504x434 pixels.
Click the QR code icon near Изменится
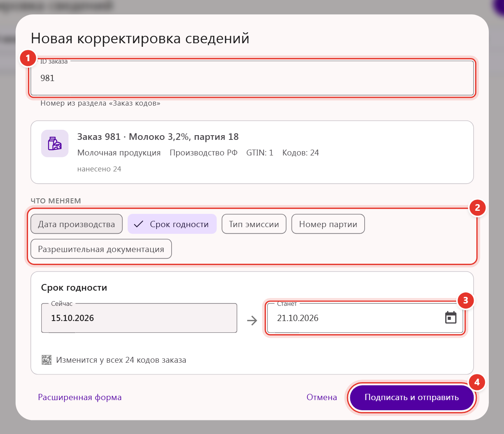click(x=47, y=360)
